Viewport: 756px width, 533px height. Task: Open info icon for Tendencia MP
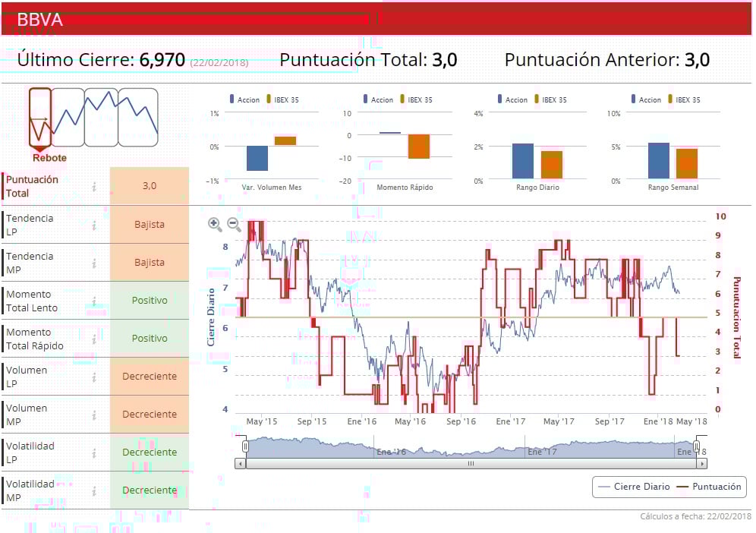94,263
